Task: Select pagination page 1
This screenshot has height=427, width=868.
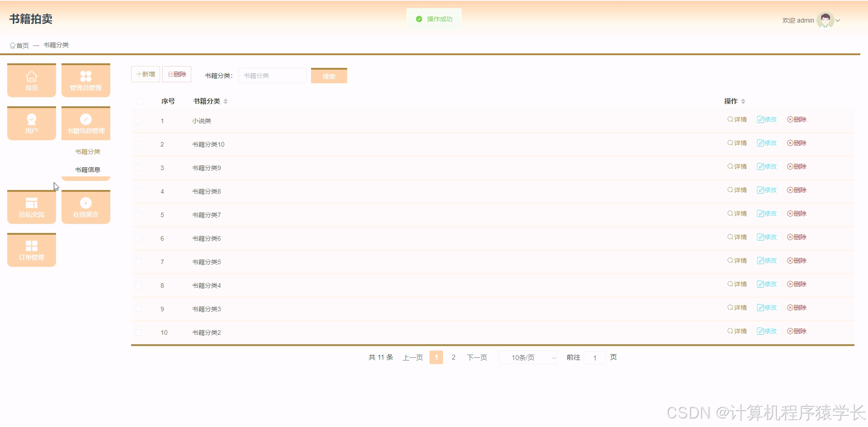Action: click(436, 357)
